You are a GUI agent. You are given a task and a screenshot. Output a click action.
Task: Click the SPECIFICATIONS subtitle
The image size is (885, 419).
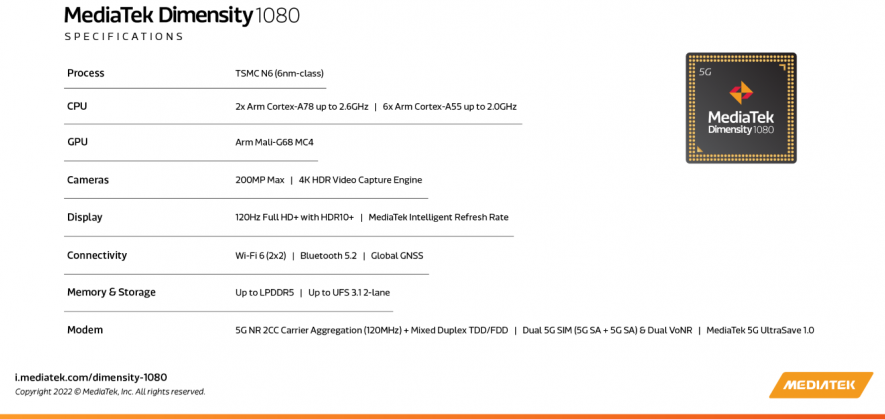coord(124,37)
